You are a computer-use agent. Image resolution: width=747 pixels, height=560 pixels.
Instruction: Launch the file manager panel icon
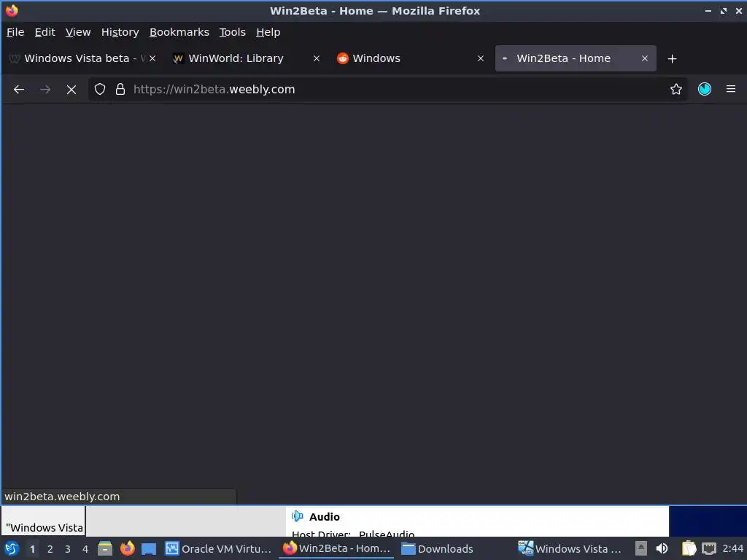click(x=105, y=548)
